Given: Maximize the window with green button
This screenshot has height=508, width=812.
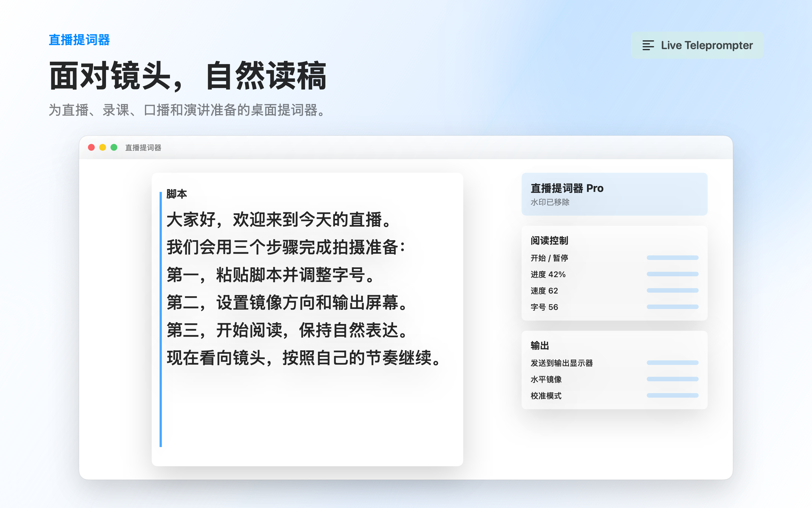Looking at the screenshot, I should click(x=114, y=148).
